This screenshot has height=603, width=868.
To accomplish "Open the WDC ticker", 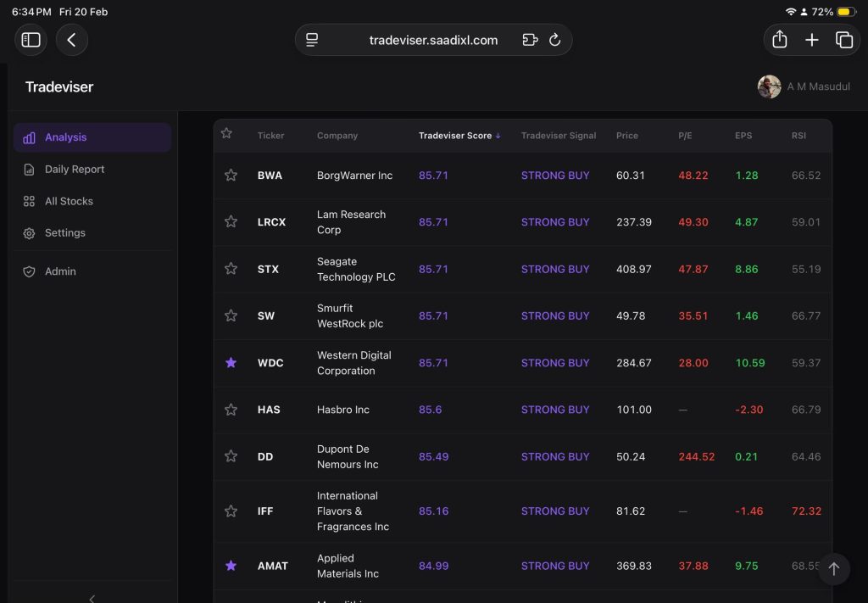I will click(x=270, y=363).
